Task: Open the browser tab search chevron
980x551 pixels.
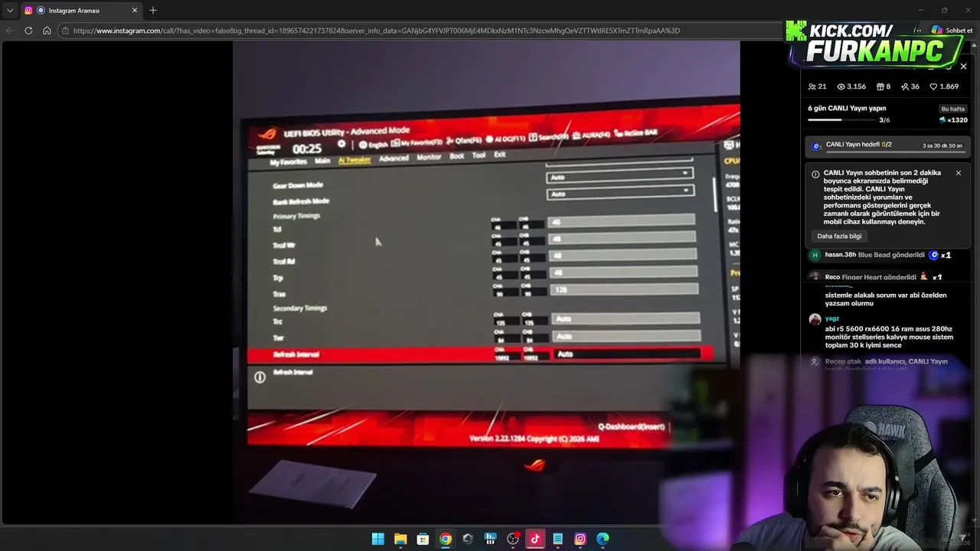Action: tap(10, 11)
